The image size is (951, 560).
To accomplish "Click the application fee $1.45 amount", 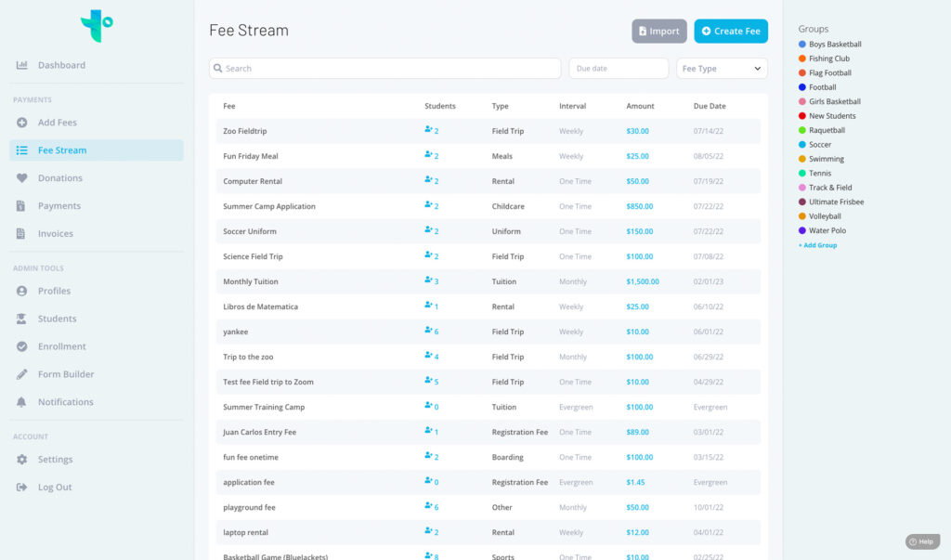I will tap(635, 482).
